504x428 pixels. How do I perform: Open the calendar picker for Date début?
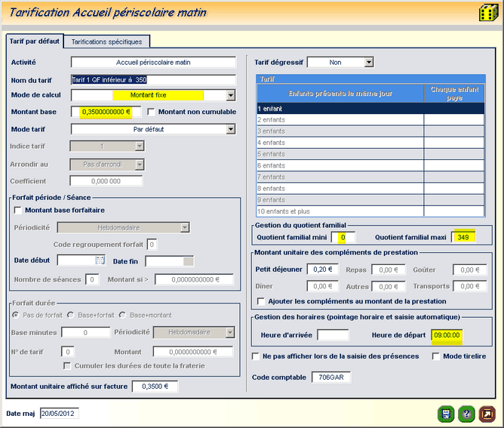tap(100, 260)
